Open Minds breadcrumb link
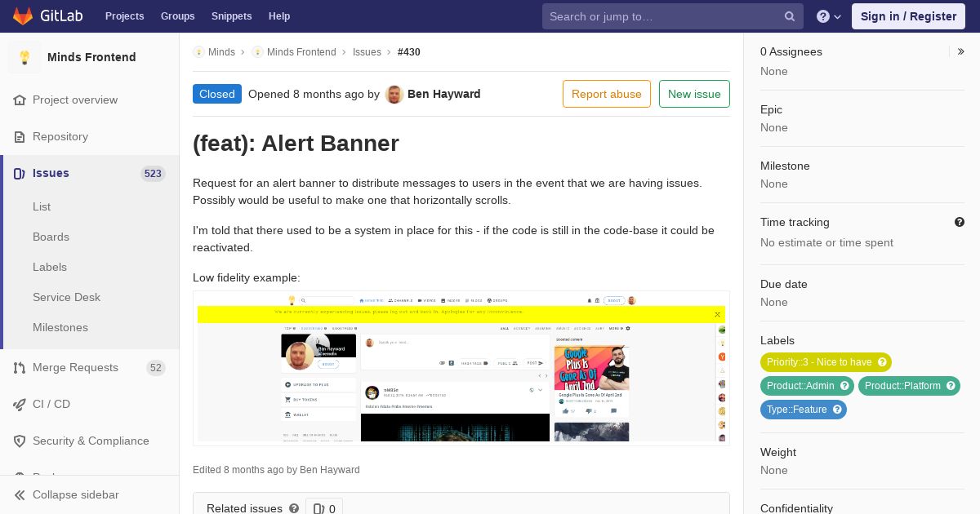 tap(221, 52)
